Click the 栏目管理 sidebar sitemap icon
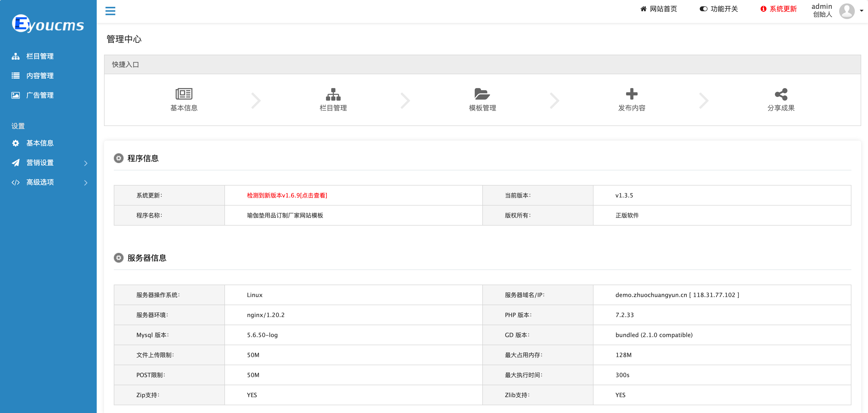 pos(15,56)
